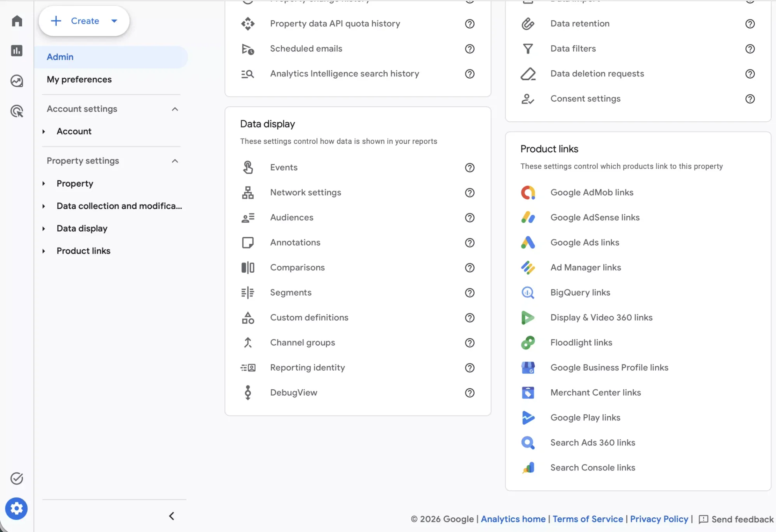776x532 pixels.
Task: Expand the Account tree item arrow
Action: pyautogui.click(x=44, y=131)
